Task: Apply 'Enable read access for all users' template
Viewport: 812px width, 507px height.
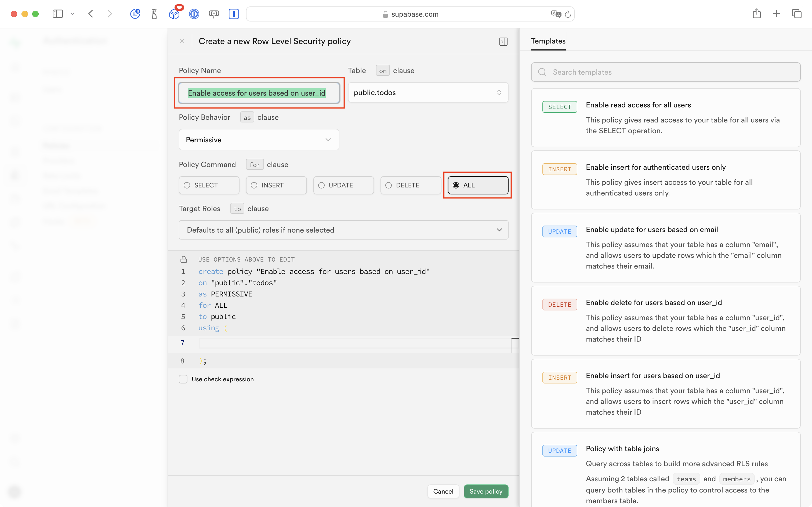Action: point(665,117)
